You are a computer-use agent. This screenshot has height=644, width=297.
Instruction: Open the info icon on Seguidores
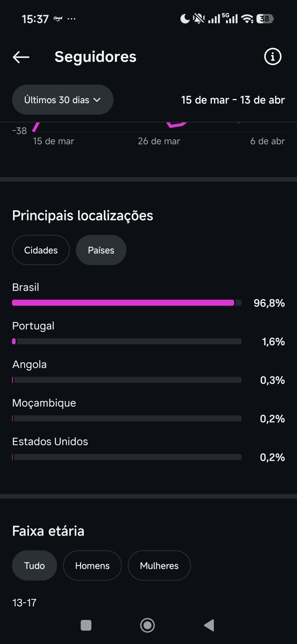pos(273,57)
